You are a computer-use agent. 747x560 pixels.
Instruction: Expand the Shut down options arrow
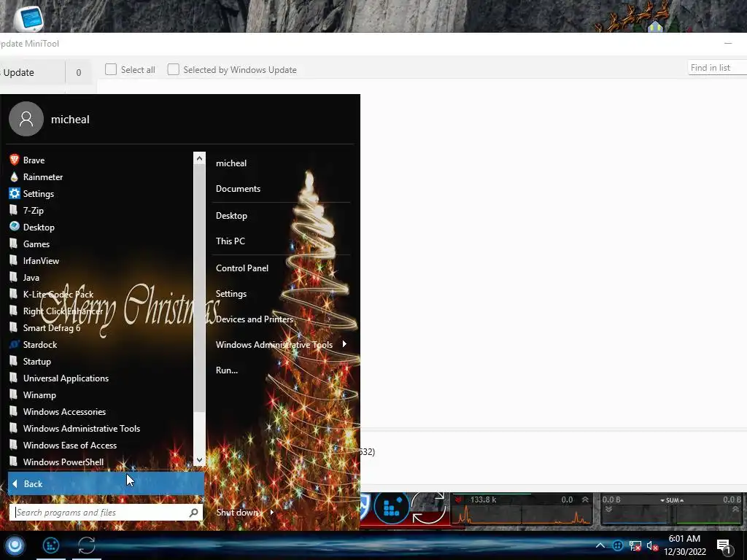tap(272, 513)
